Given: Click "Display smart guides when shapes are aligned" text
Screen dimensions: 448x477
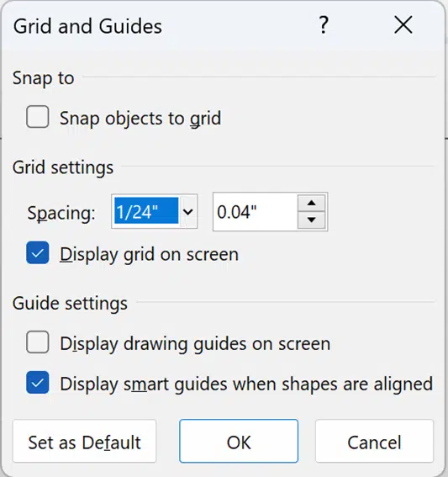Looking at the screenshot, I should click(246, 384).
